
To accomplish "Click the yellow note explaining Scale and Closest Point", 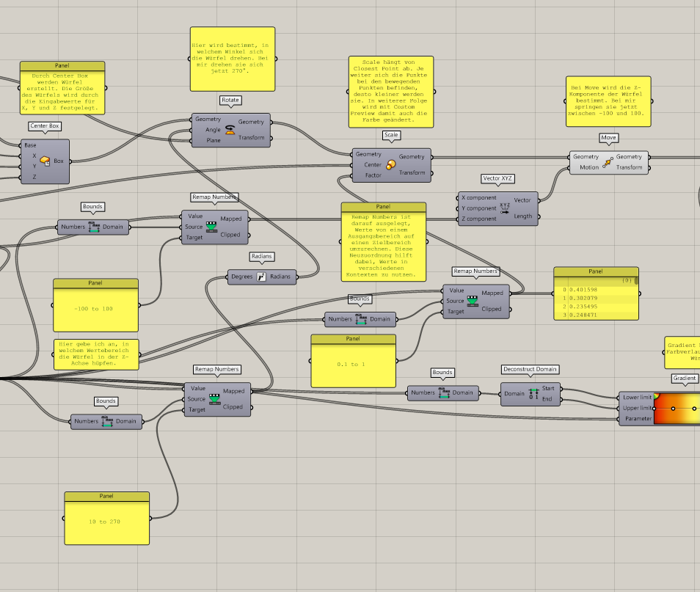I will pyautogui.click(x=390, y=92).
